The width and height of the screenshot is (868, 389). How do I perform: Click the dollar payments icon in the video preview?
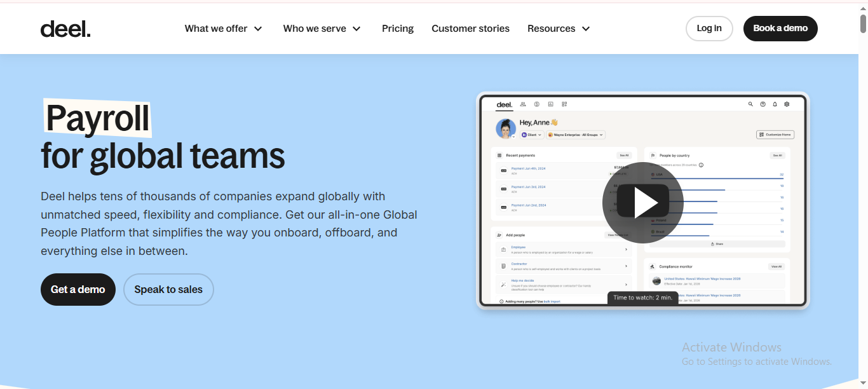point(537,104)
